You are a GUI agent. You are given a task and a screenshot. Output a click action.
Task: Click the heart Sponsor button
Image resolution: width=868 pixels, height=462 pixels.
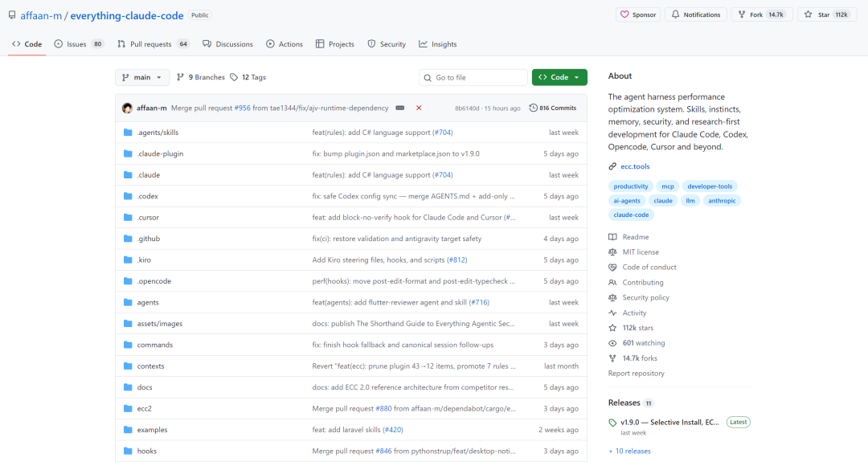pyautogui.click(x=638, y=14)
